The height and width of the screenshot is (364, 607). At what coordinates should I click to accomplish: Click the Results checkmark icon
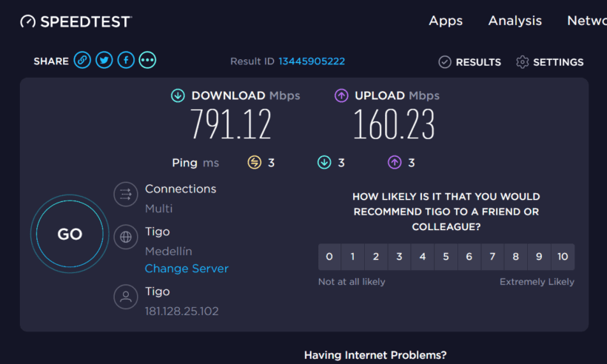(445, 62)
